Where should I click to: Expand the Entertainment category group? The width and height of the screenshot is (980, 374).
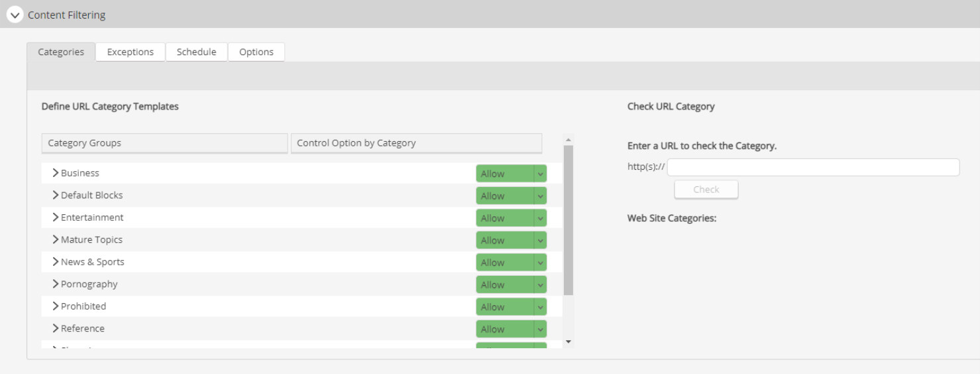tap(56, 217)
